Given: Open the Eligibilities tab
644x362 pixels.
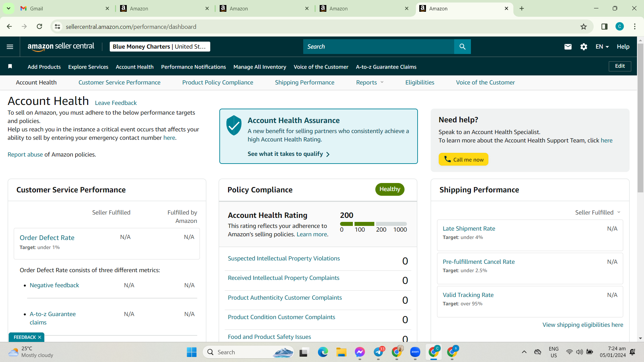Looking at the screenshot, I should point(420,82).
